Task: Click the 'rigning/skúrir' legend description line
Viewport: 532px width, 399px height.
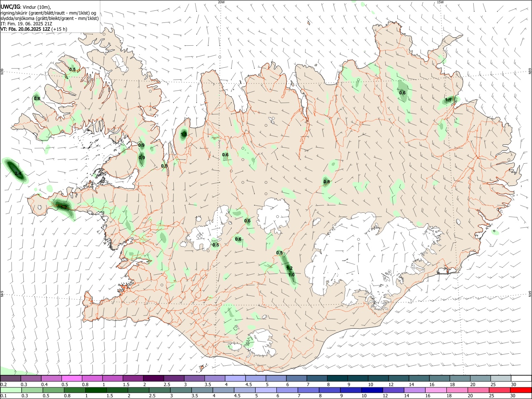Action: point(48,13)
